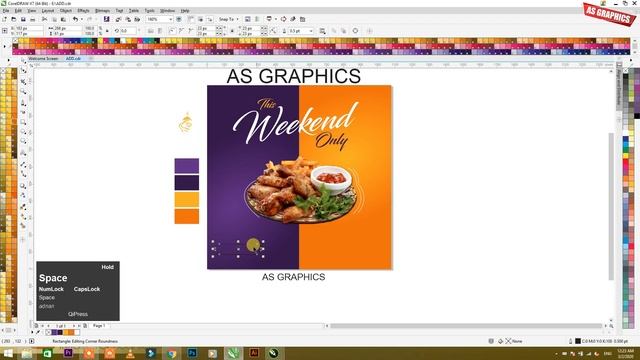The image size is (640, 360).
Task: Click the Mirror Horizontally button
Action: 151,31
